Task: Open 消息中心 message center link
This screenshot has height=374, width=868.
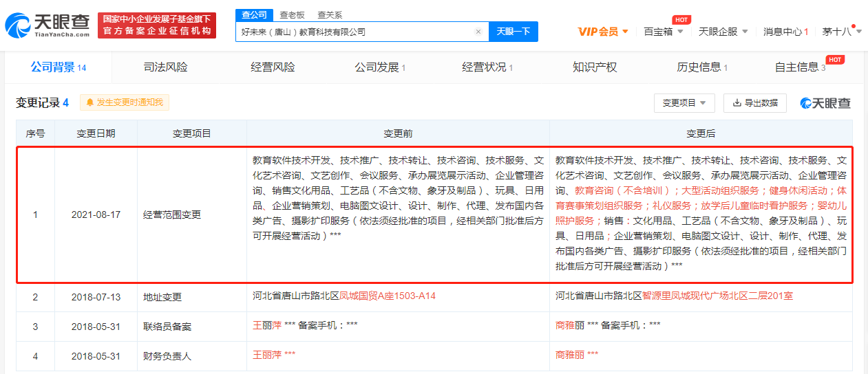Action: click(x=785, y=32)
